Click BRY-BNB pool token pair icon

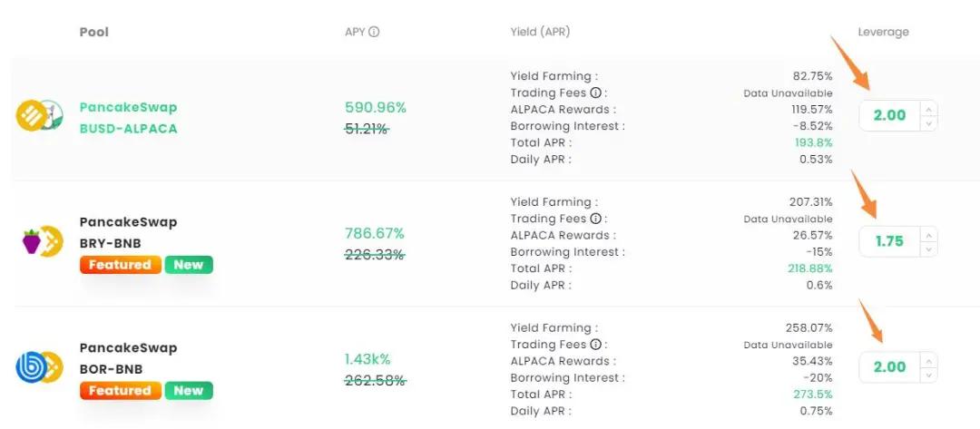pos(44,241)
